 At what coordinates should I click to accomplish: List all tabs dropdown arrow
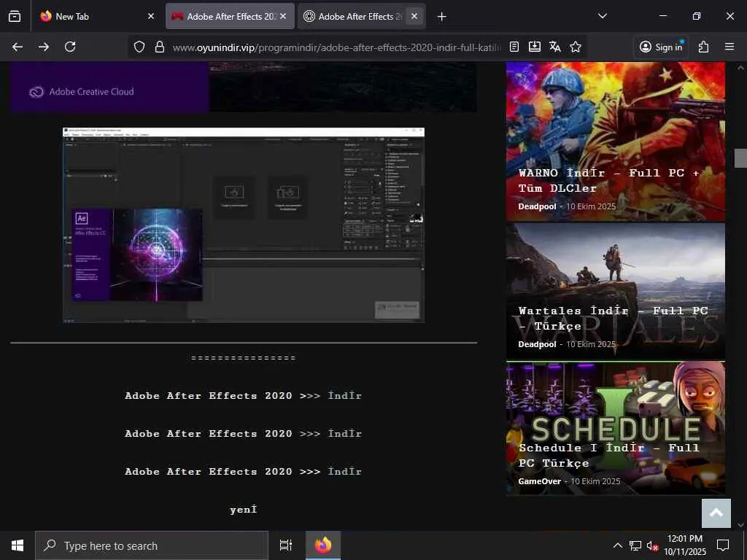click(x=602, y=16)
